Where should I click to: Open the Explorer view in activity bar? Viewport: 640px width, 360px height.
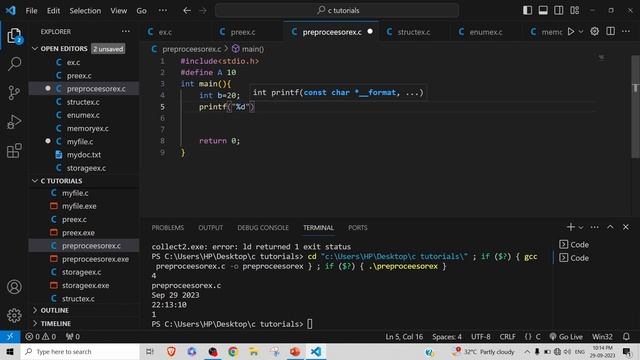14,36
